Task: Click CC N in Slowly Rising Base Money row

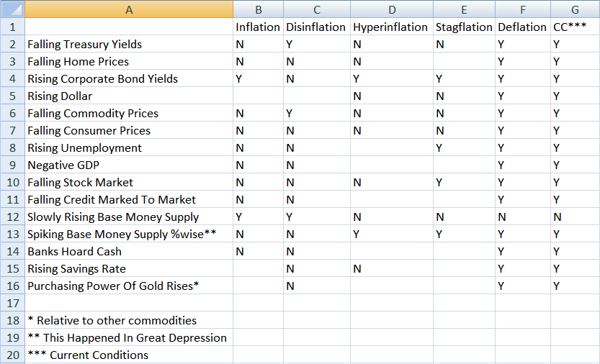Action: coord(575,217)
